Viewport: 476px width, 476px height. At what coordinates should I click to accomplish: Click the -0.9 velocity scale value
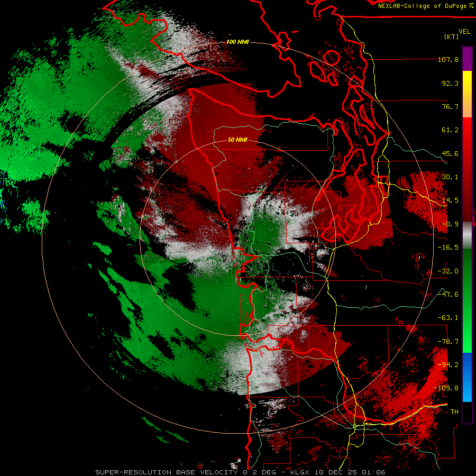point(450,224)
